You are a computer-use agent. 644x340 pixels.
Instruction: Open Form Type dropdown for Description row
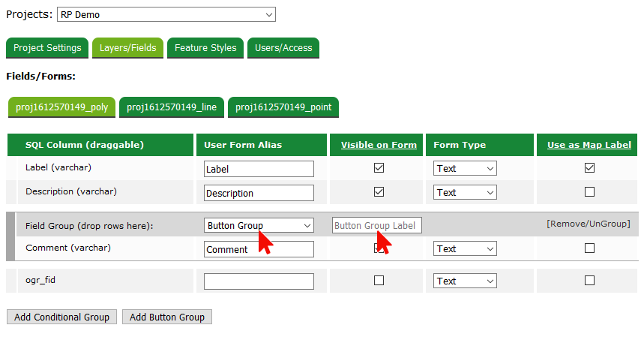pyautogui.click(x=465, y=192)
